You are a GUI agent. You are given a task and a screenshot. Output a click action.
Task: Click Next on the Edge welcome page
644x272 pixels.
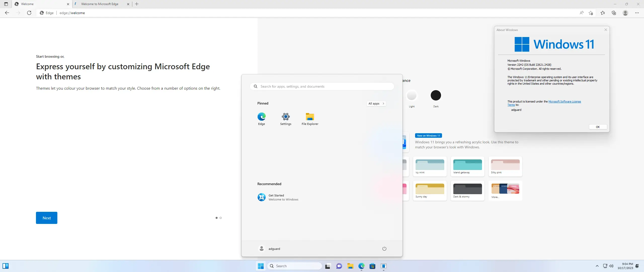coord(47,218)
